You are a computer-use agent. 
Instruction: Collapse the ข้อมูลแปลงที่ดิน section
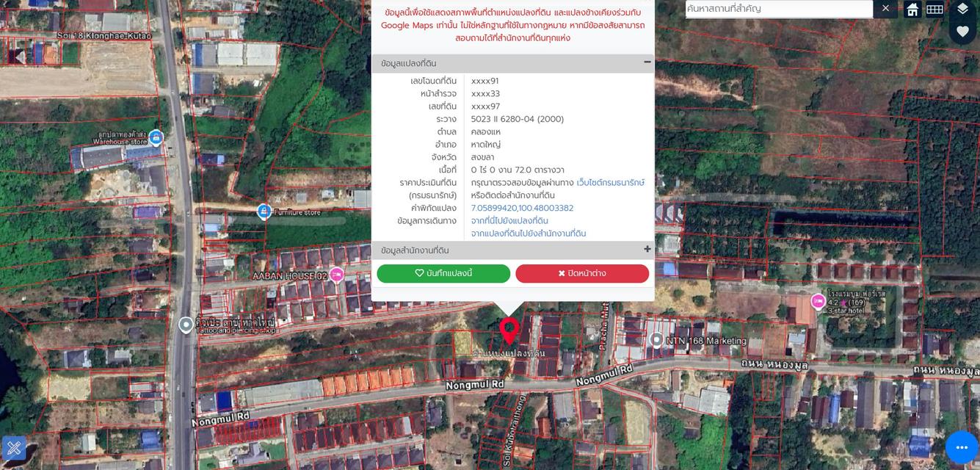pos(647,62)
